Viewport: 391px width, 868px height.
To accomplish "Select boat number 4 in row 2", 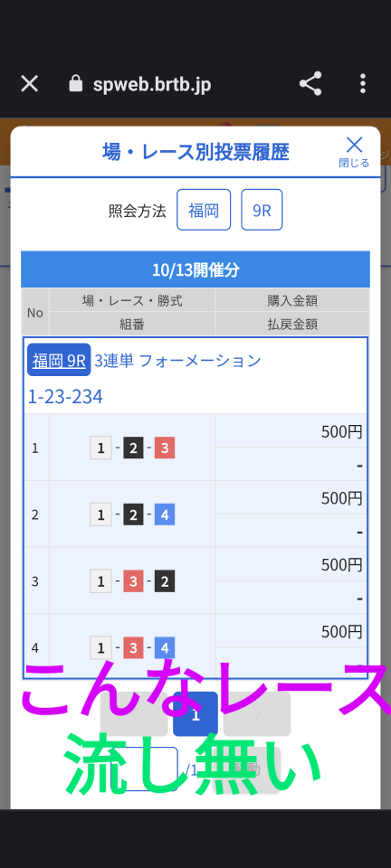I will 165,514.
